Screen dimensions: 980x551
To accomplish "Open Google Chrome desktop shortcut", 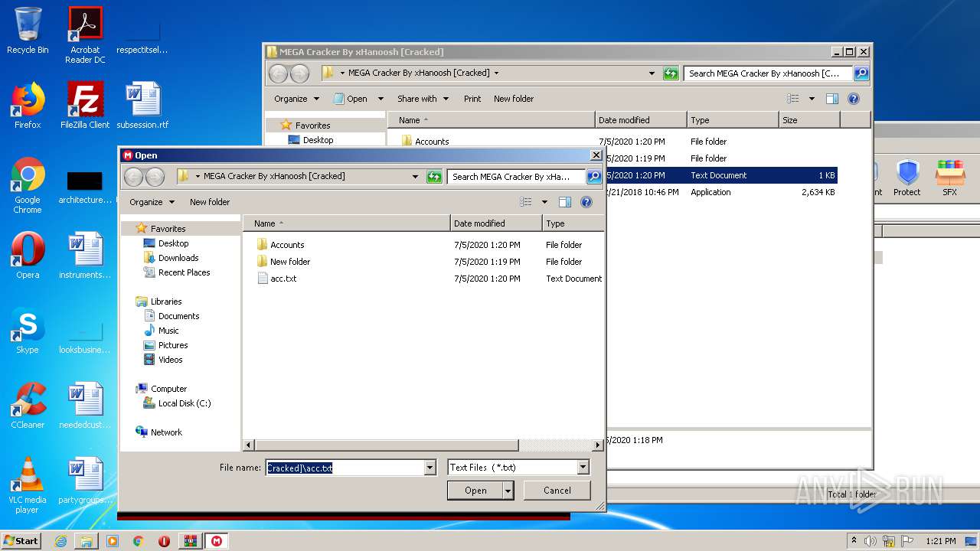I will [x=28, y=185].
